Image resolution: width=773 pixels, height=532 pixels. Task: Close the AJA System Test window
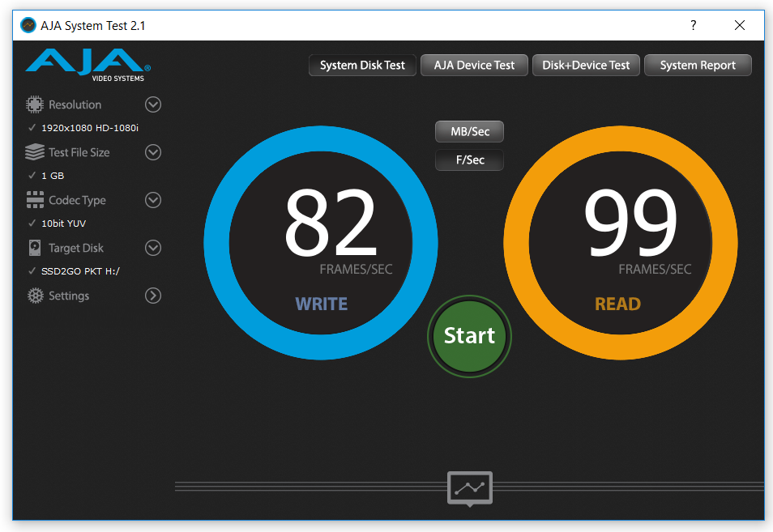tap(740, 25)
